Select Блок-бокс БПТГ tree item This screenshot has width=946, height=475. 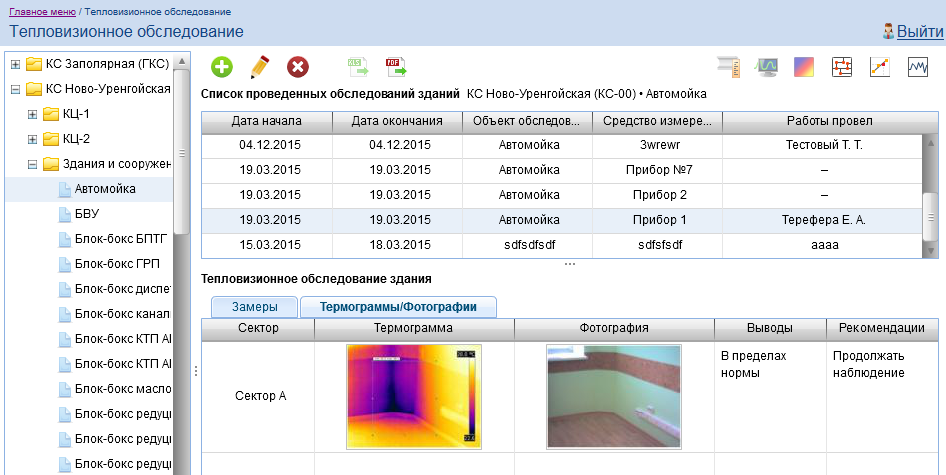pos(121,239)
